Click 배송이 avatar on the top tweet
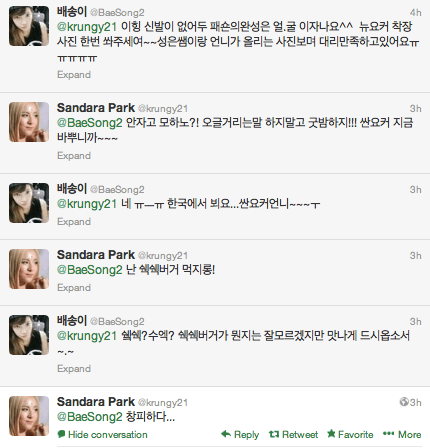Screen dimensions: 430x448 pyautogui.click(x=29, y=26)
